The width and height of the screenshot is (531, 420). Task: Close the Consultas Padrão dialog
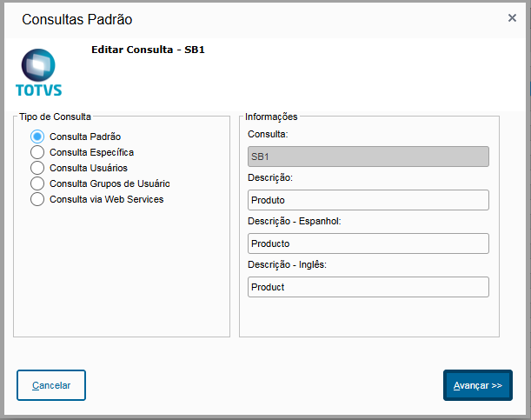pos(512,18)
